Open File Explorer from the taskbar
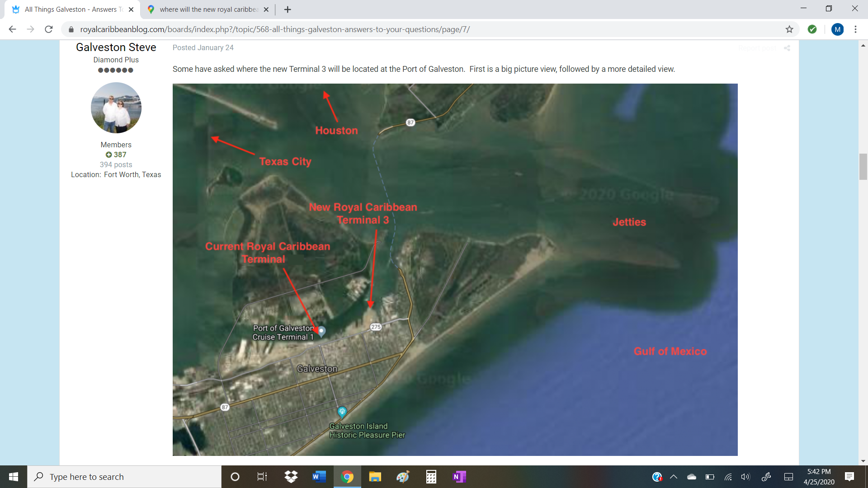Viewport: 868px width, 488px height. (x=375, y=477)
